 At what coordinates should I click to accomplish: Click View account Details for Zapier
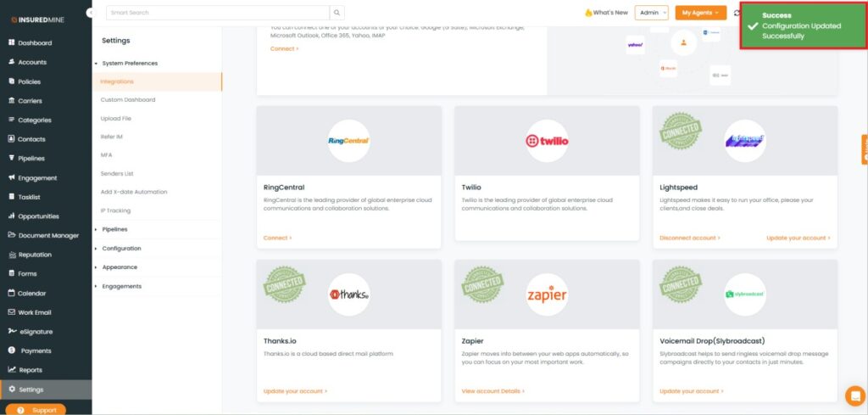tap(492, 391)
